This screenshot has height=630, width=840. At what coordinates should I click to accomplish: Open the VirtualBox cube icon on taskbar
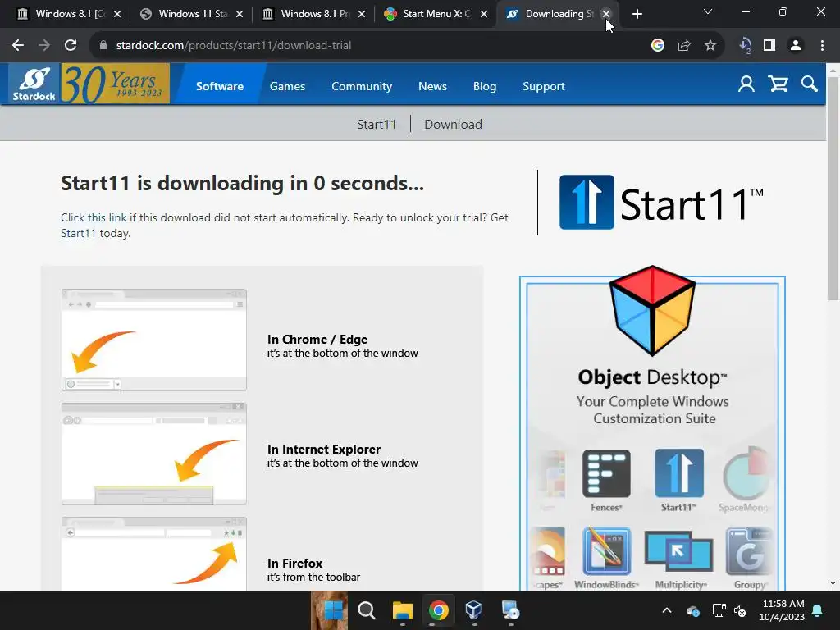[474, 609]
